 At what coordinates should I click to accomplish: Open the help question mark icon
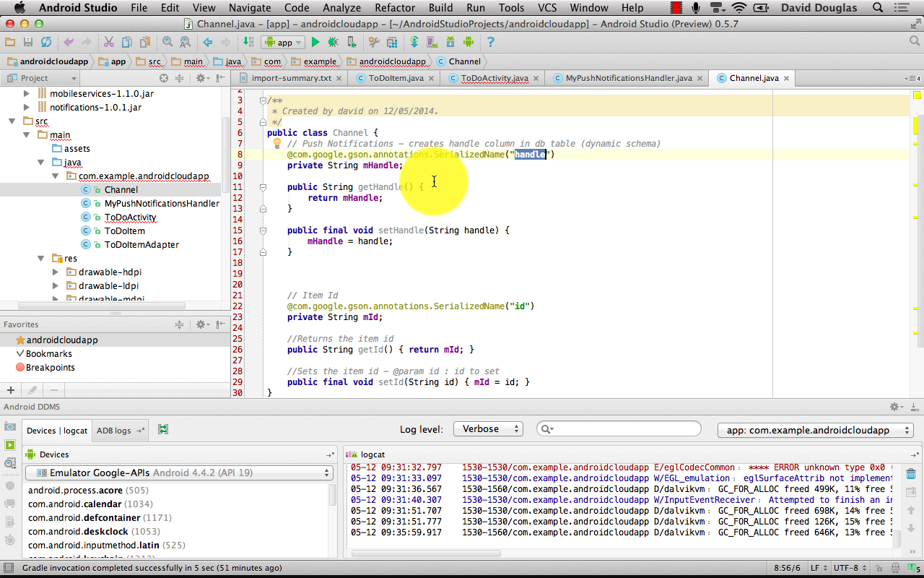[491, 43]
